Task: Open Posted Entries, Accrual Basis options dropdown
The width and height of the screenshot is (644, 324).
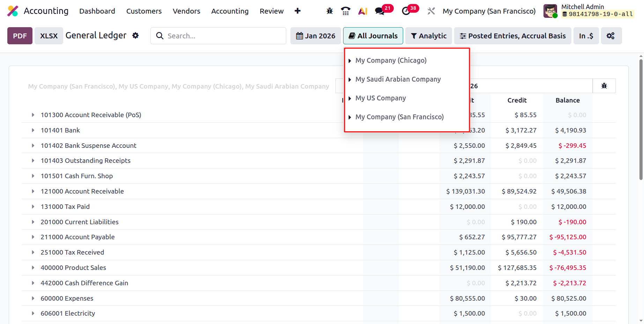Action: 512,36
